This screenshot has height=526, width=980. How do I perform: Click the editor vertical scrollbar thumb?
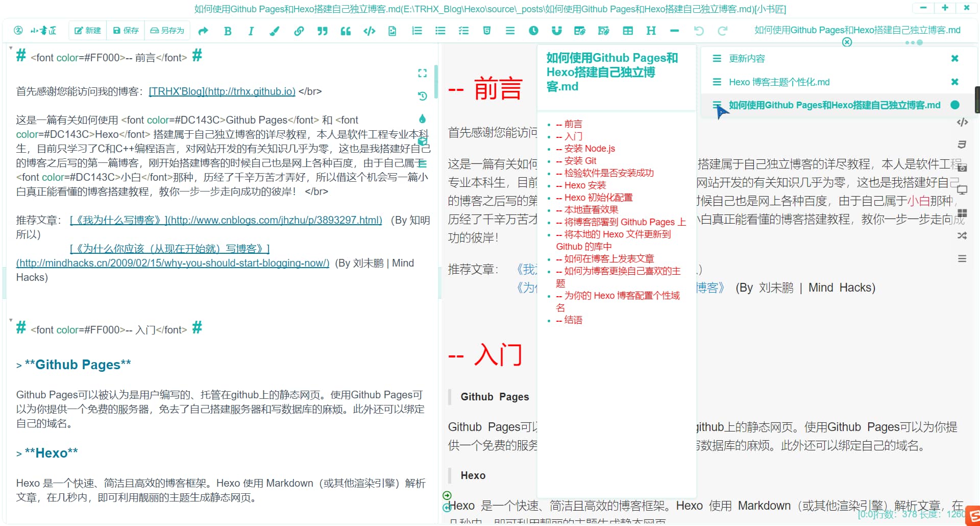pyautogui.click(x=436, y=82)
